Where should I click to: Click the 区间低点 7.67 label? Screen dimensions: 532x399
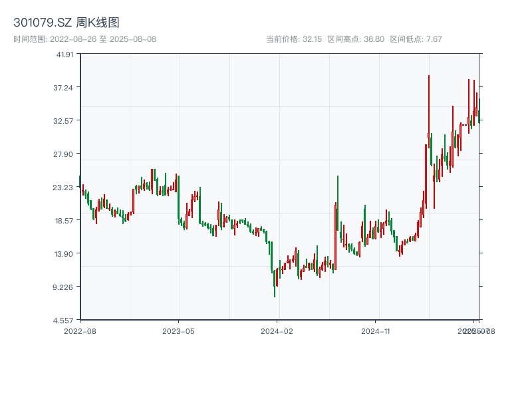point(416,39)
